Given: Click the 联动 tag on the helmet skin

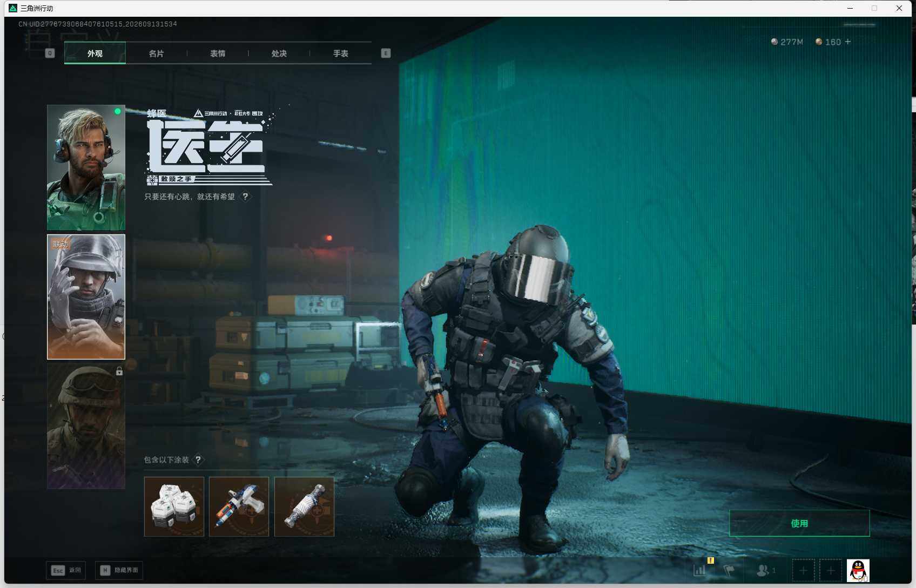Looking at the screenshot, I should tap(60, 244).
